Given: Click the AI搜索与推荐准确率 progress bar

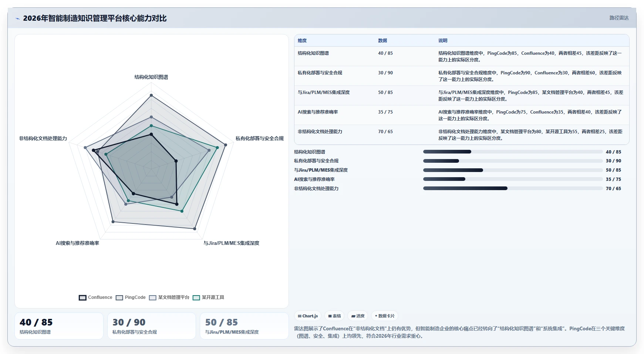Looking at the screenshot, I should (x=513, y=179).
